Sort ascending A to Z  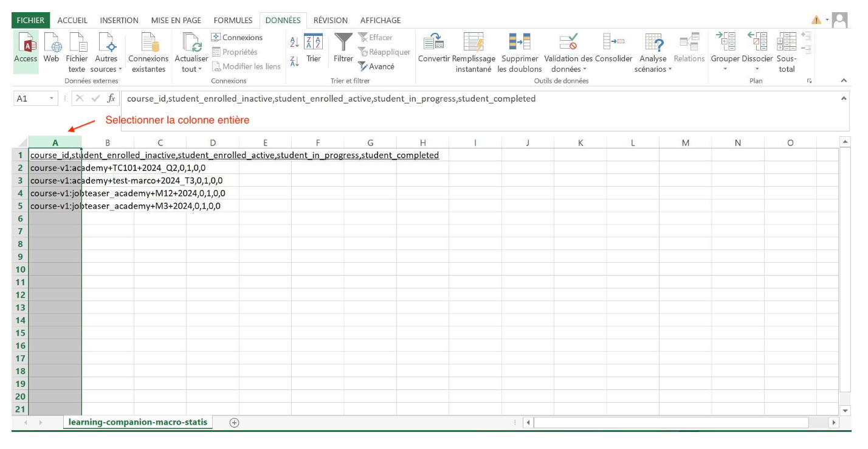click(x=294, y=41)
